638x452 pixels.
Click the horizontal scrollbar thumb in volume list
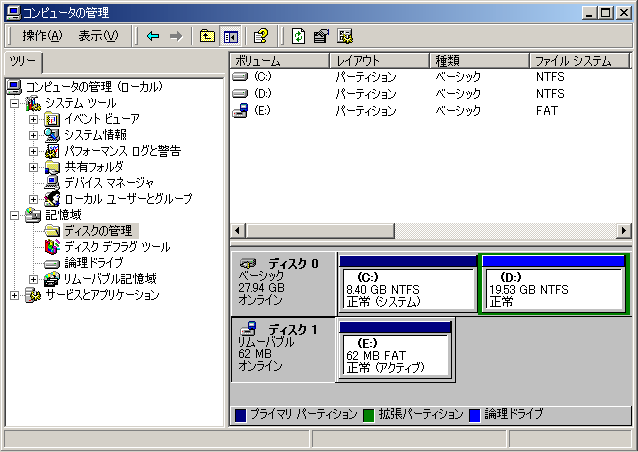(320, 231)
